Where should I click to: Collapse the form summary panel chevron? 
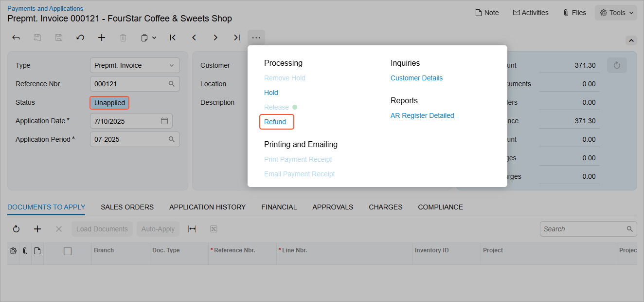click(631, 40)
